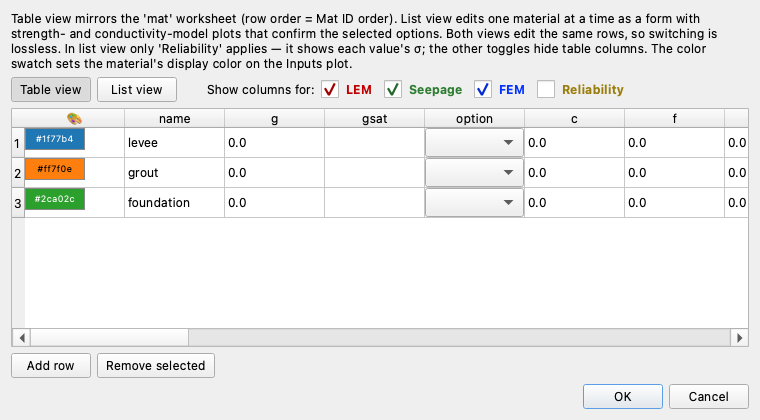Pick the green #2ca02c color swatch
The width and height of the screenshot is (760, 420).
(x=55, y=199)
